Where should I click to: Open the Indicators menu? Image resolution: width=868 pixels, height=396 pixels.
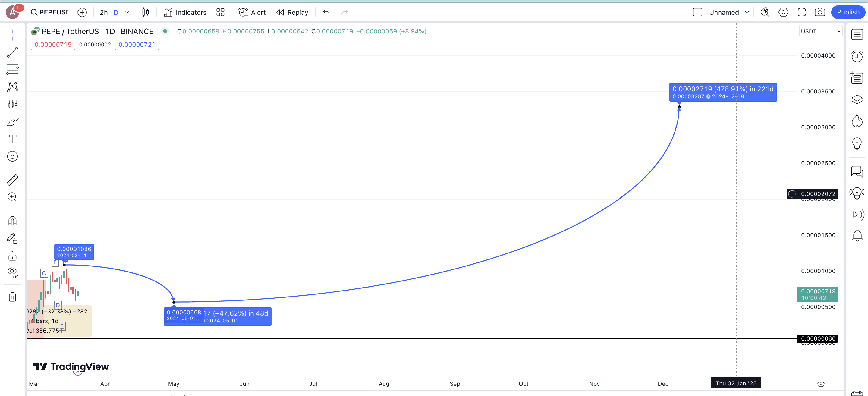185,12
